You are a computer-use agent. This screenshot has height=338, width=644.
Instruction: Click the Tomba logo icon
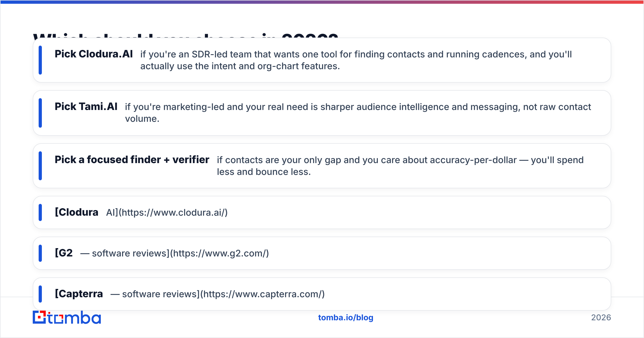coord(39,317)
